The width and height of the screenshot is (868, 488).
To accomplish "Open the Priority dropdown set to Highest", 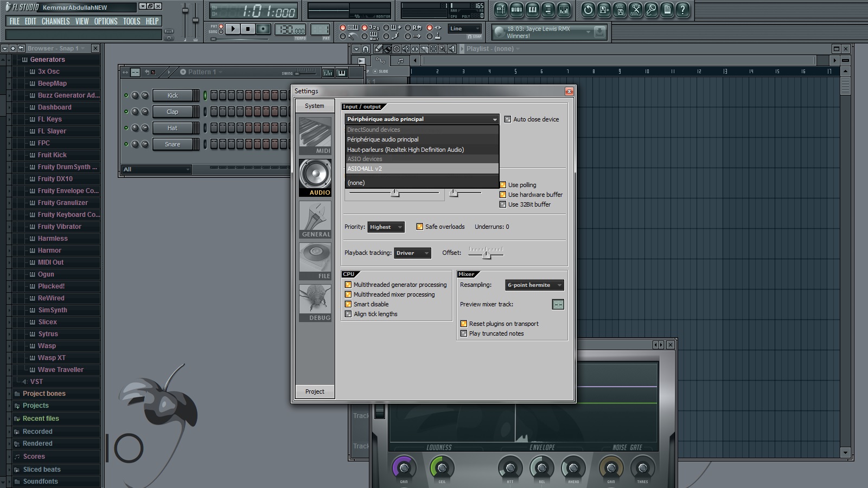I will [386, 227].
